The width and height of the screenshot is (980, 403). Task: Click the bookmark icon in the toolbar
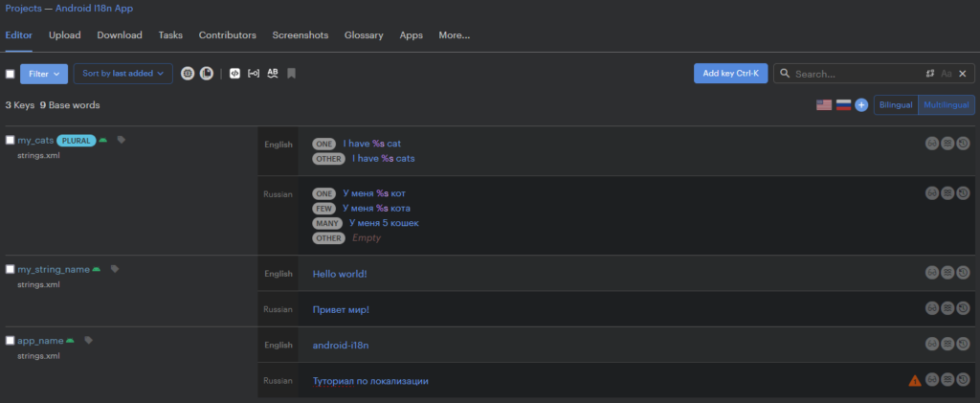point(291,74)
